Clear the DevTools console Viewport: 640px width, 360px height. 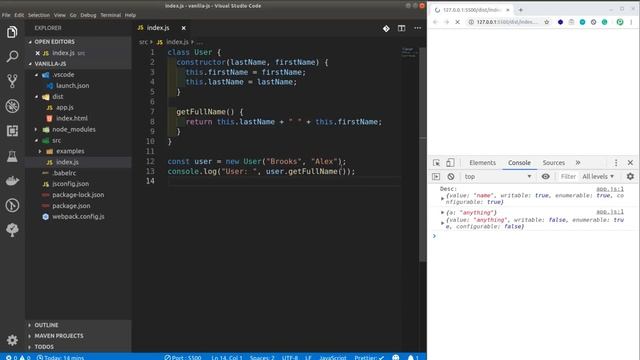pos(451,177)
